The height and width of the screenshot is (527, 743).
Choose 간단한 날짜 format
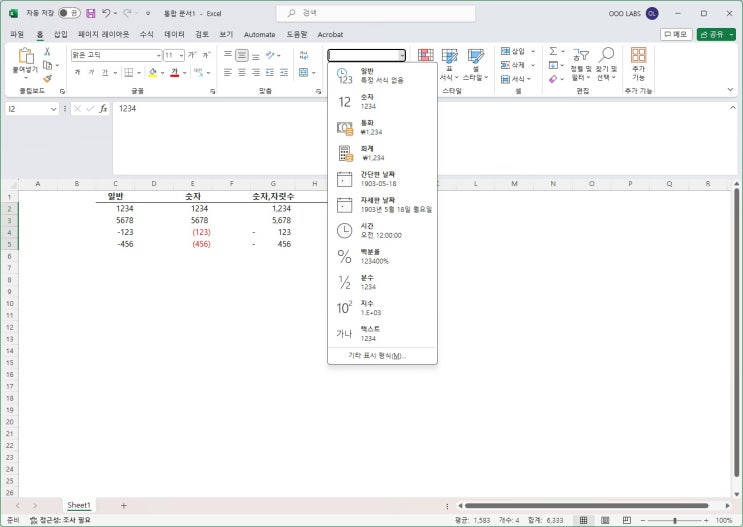(x=382, y=179)
